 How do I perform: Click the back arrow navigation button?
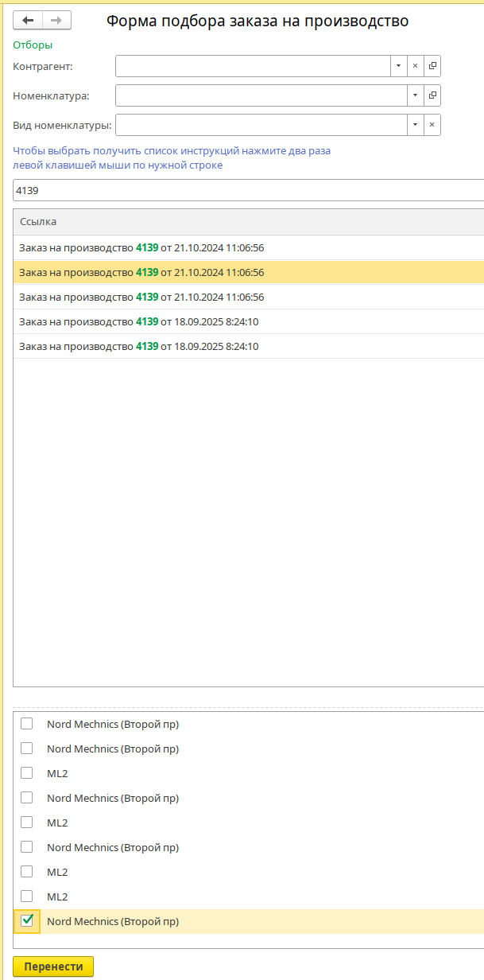pos(28,21)
